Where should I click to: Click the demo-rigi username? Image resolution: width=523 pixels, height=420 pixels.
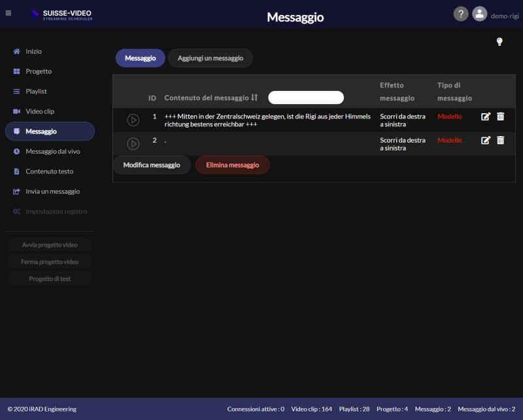pyautogui.click(x=505, y=16)
